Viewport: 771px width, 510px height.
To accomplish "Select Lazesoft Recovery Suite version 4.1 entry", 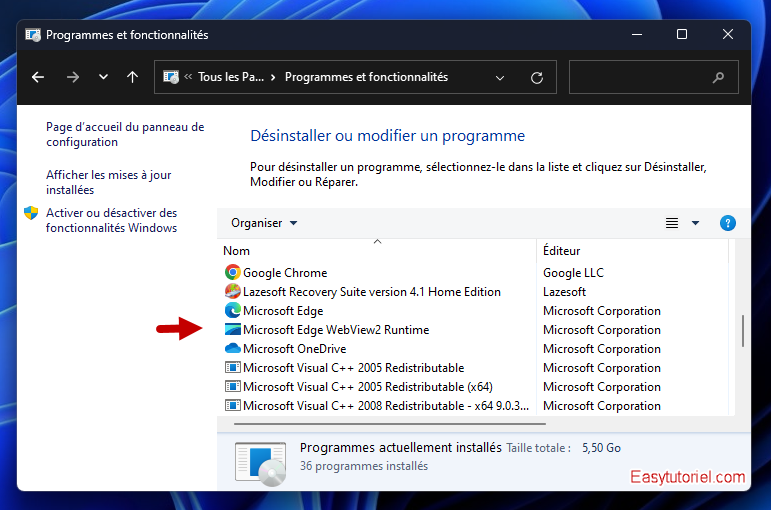I will (x=372, y=292).
